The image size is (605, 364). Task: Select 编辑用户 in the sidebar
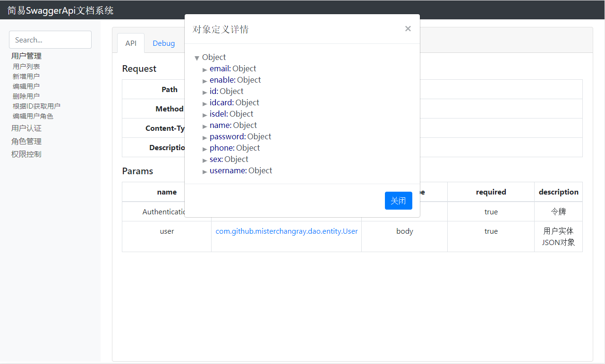point(26,86)
